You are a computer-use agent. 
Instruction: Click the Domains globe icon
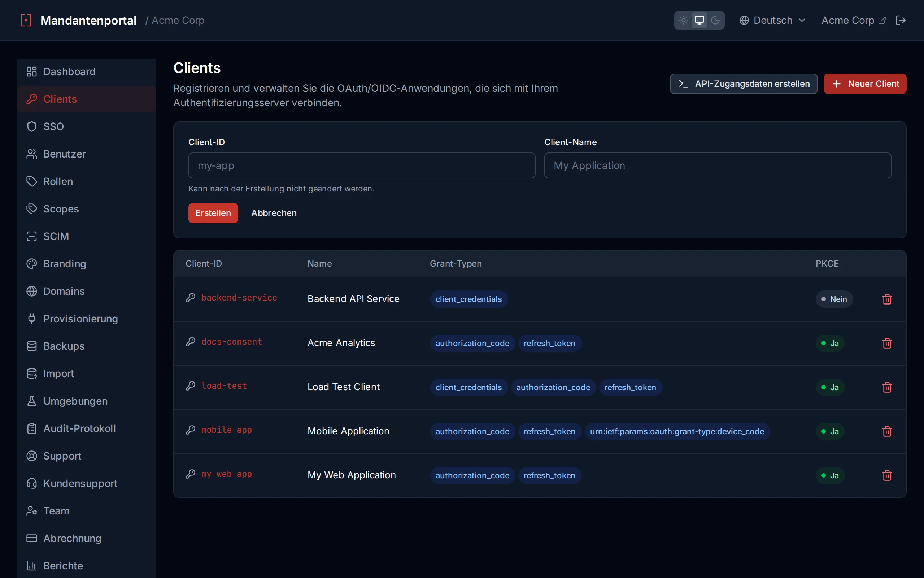32,291
